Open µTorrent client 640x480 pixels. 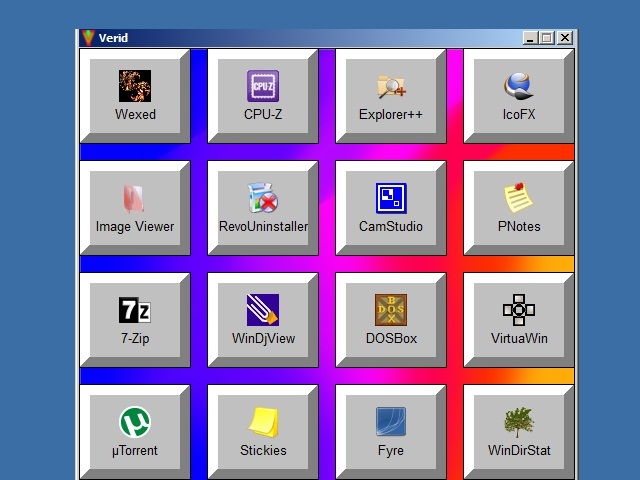tap(135, 432)
